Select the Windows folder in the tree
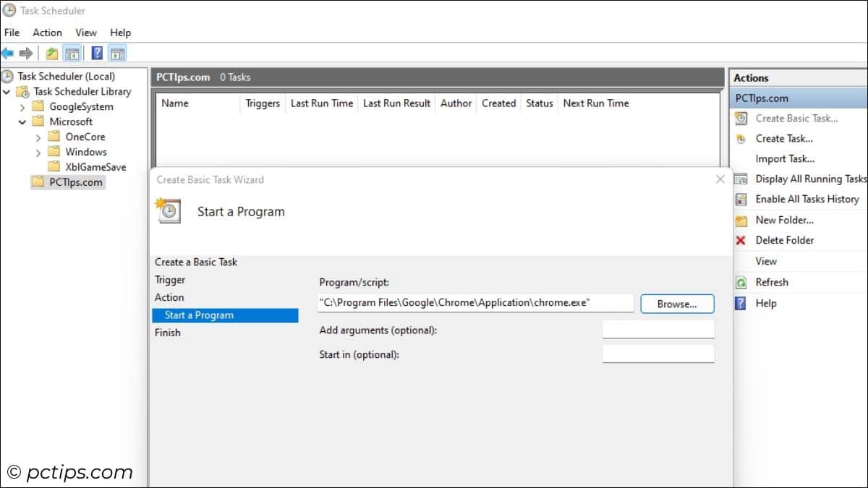The width and height of the screenshot is (868, 488). click(x=86, y=152)
